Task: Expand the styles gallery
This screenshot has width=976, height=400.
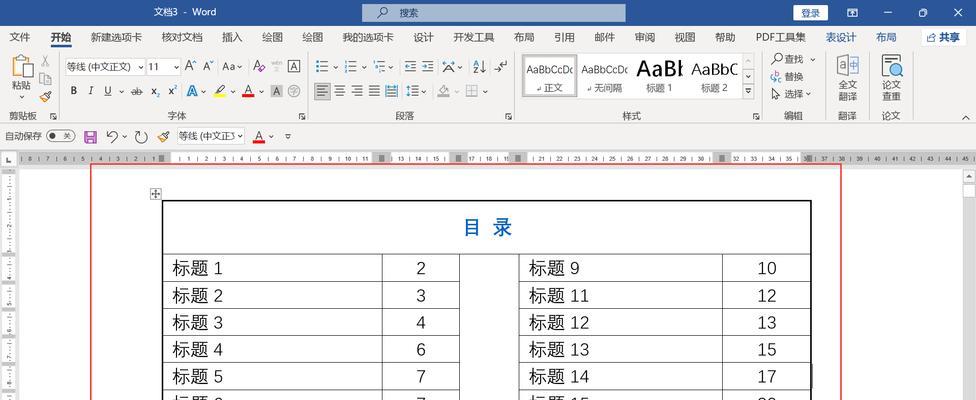Action: (x=749, y=91)
